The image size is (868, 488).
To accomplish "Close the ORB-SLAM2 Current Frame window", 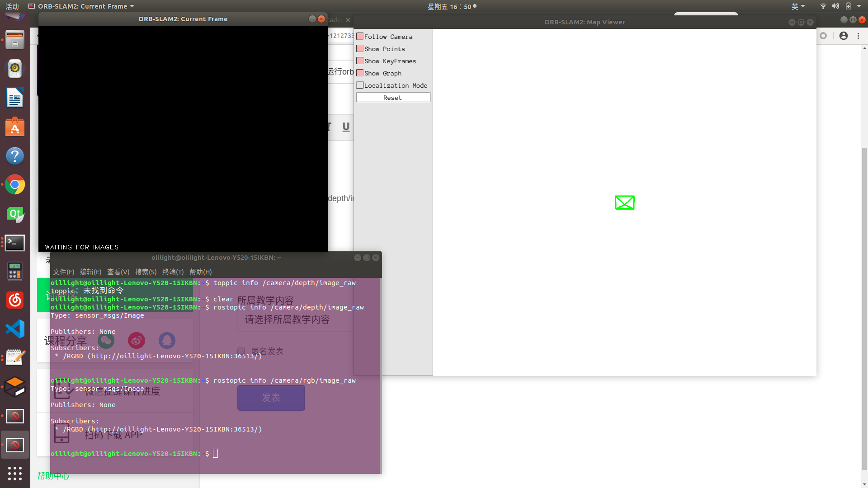I will click(x=321, y=19).
